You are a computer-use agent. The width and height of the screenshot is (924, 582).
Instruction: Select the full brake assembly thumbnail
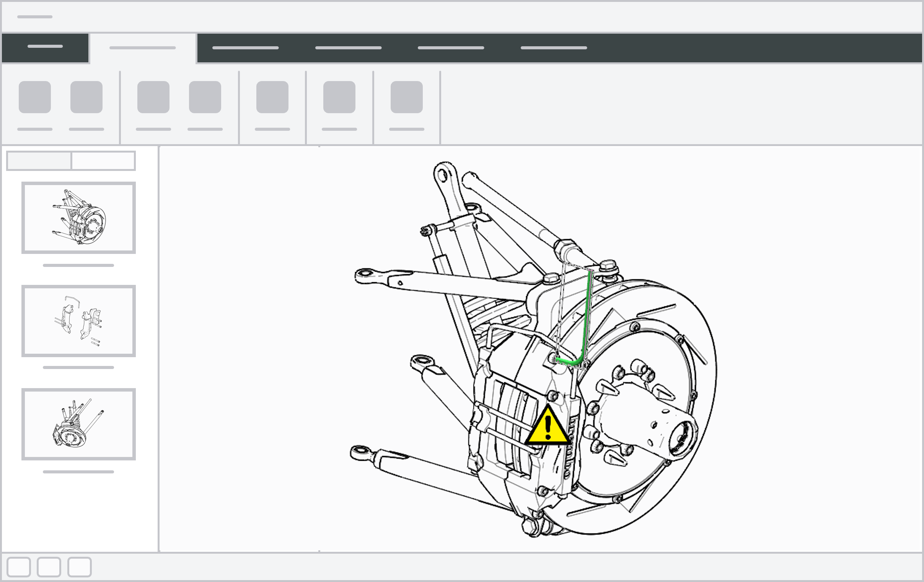[79, 217]
